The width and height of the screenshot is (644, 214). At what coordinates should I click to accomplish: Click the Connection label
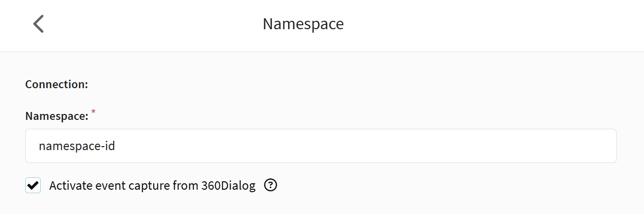click(57, 84)
